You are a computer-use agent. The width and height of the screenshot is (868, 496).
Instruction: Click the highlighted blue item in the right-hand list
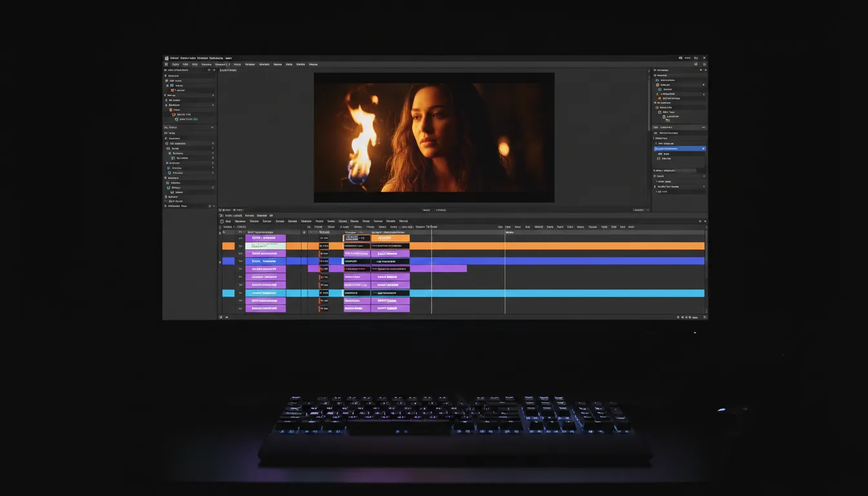click(678, 148)
